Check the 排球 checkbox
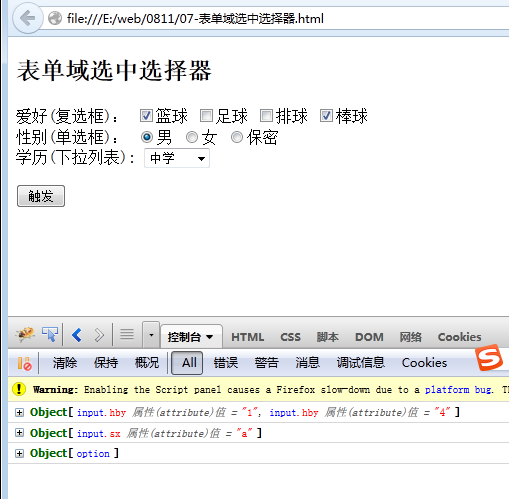Screen dimensions: 509x499 [x=266, y=116]
